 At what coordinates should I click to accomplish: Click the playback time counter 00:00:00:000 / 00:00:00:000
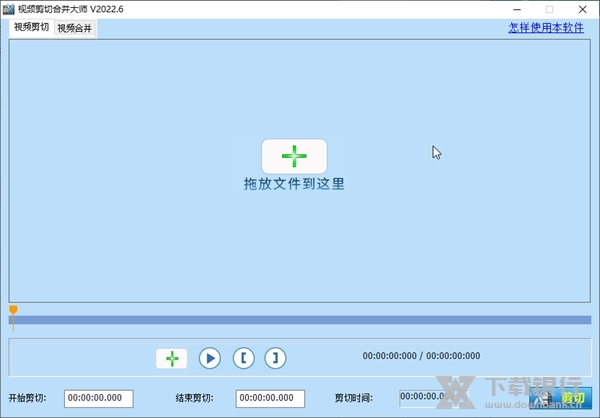[421, 356]
